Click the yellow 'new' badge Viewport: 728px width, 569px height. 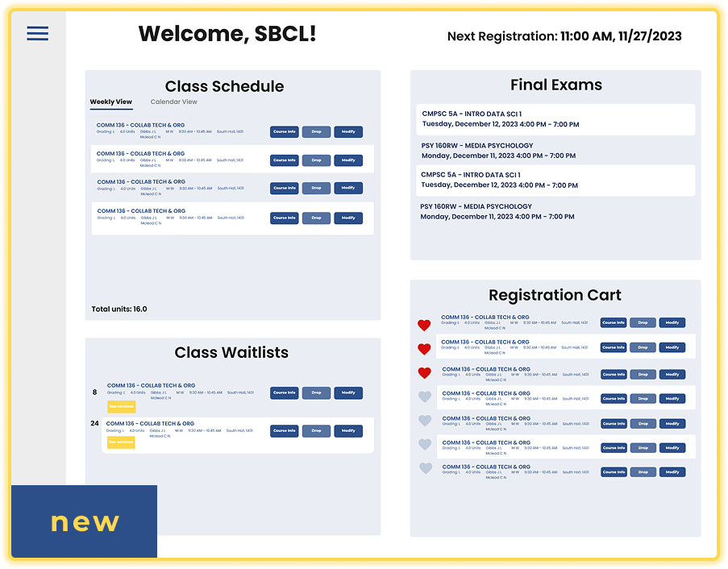[85, 522]
